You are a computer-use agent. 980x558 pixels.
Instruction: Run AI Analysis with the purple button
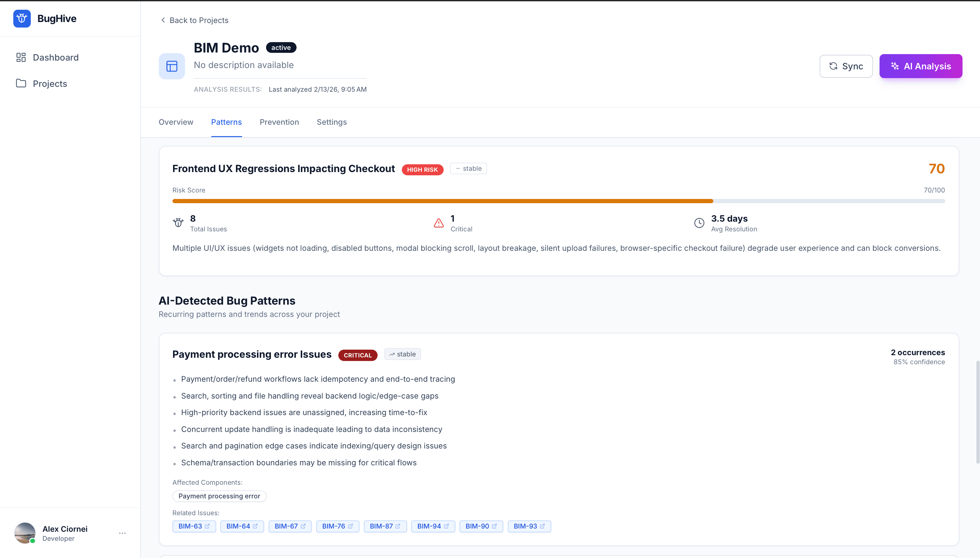(x=920, y=66)
